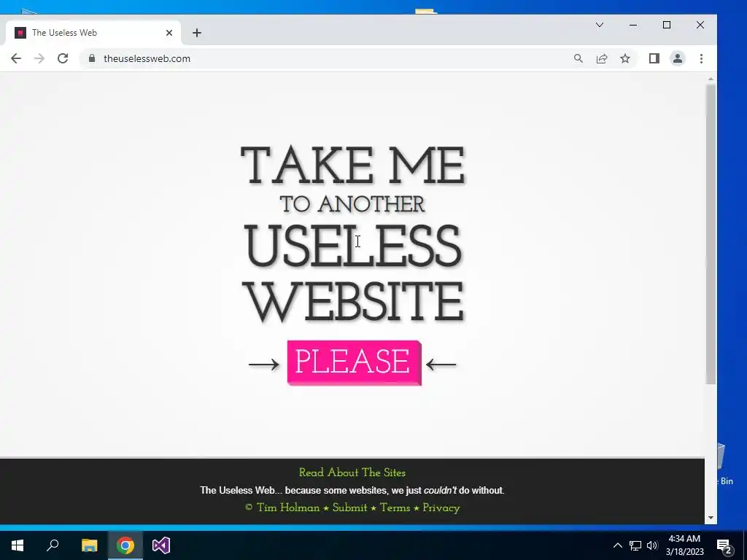
Task: Open the Read About The Sites link
Action: [352, 472]
